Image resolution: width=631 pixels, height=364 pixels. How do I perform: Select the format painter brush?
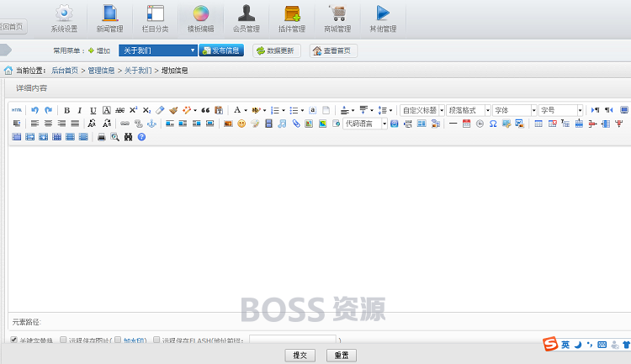point(173,110)
